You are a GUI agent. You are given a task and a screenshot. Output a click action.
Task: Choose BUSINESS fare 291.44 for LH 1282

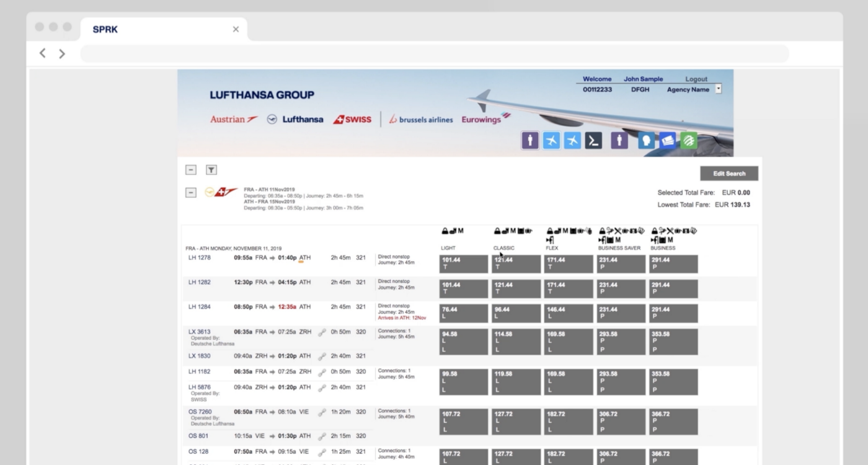pos(673,288)
